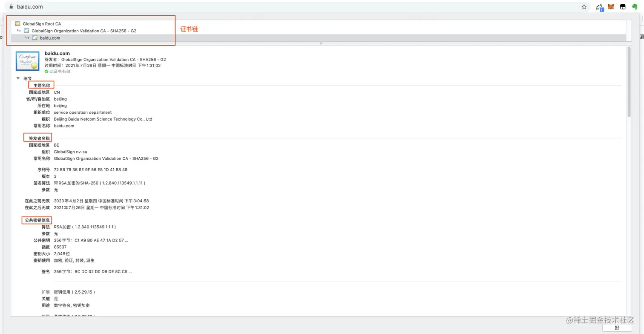
Task: Click the issuer country value 'BE'
Action: [x=57, y=145]
